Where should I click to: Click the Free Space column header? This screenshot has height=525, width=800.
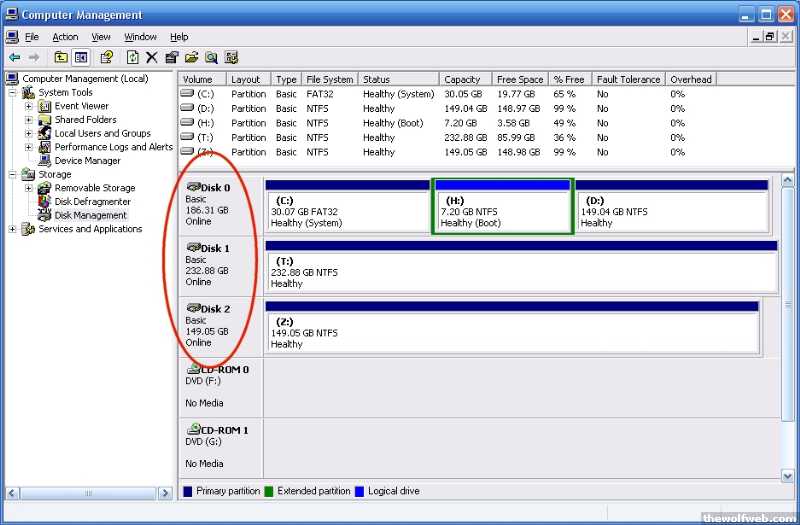519,79
